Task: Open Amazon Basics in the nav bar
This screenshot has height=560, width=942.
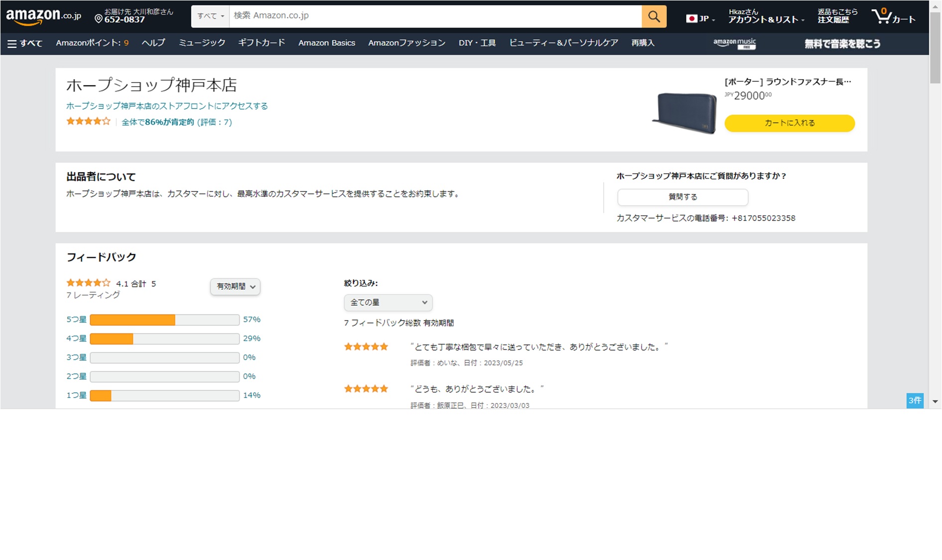Action: coord(327,43)
